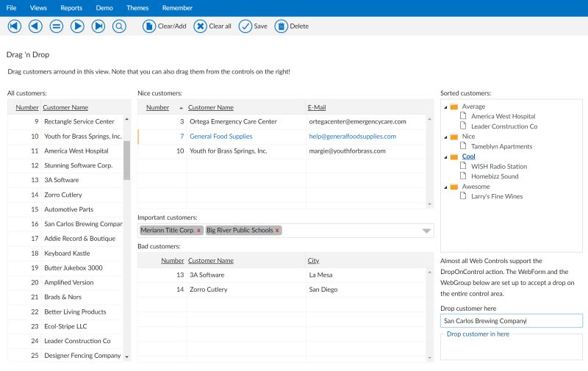Select Rectangle Service Center in All customers
The image size is (588, 371).
click(65, 122)
